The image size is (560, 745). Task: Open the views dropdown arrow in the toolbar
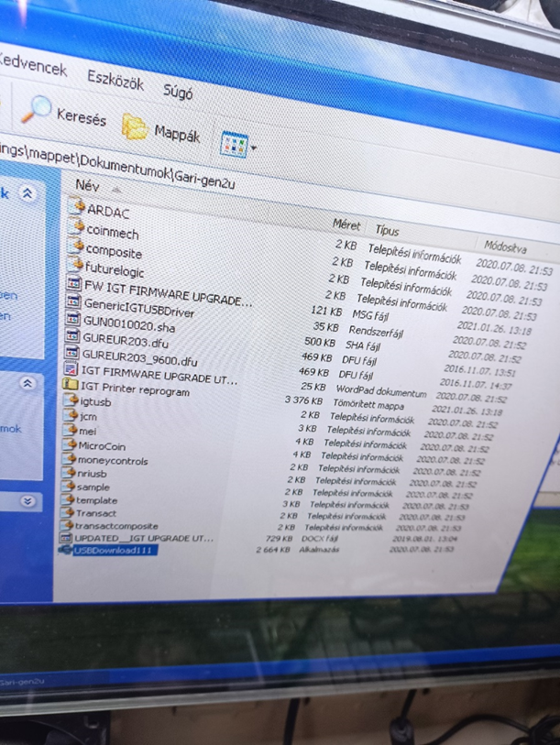click(253, 148)
